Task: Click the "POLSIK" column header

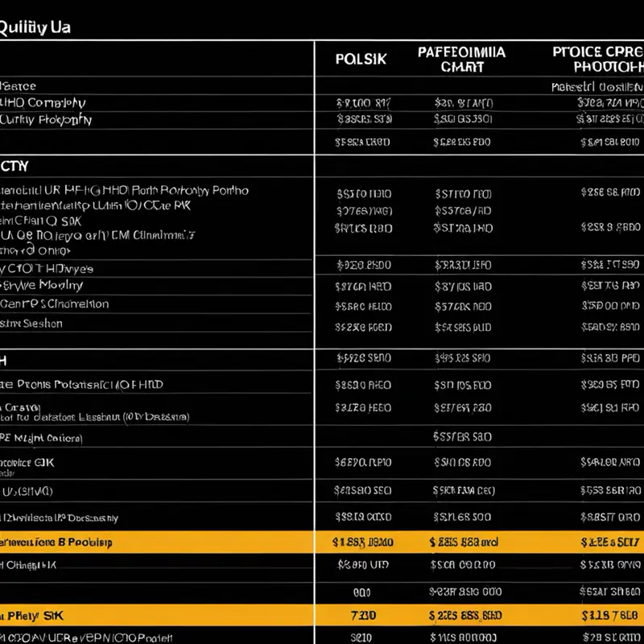Action: 361,59
